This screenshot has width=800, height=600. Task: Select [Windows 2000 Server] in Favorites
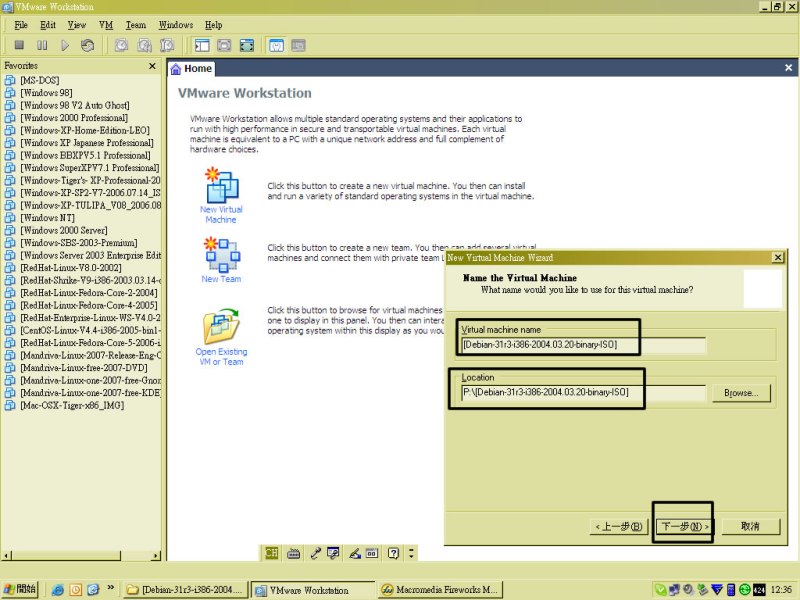pyautogui.click(x=64, y=231)
